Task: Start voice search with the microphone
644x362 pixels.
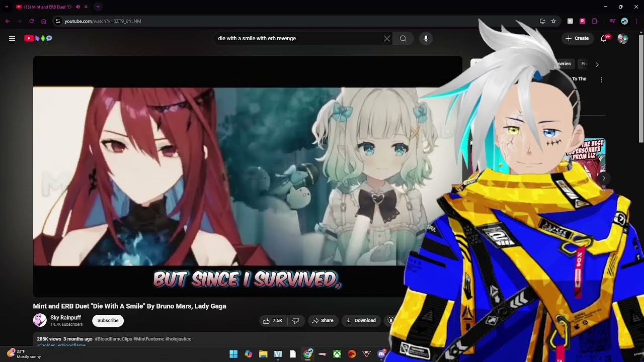Action: [x=426, y=38]
